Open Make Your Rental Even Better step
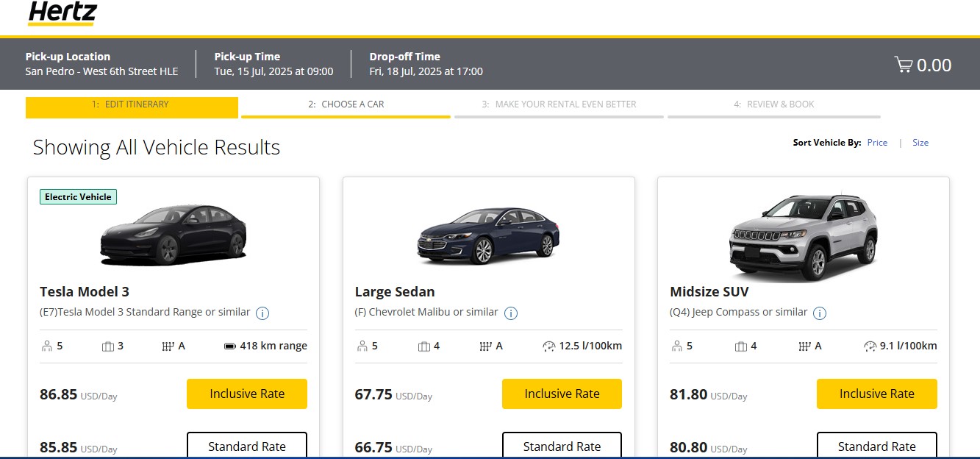Screen dimensions: 980x459 pos(559,107)
